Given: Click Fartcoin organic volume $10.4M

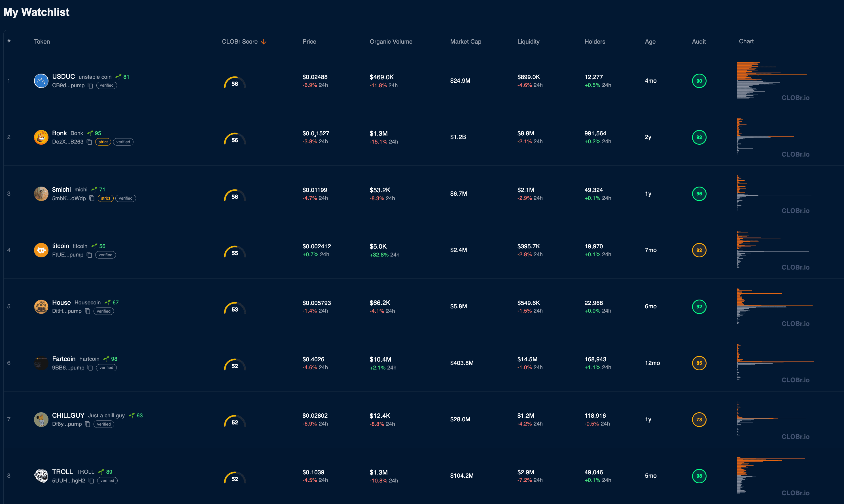Looking at the screenshot, I should click(380, 359).
